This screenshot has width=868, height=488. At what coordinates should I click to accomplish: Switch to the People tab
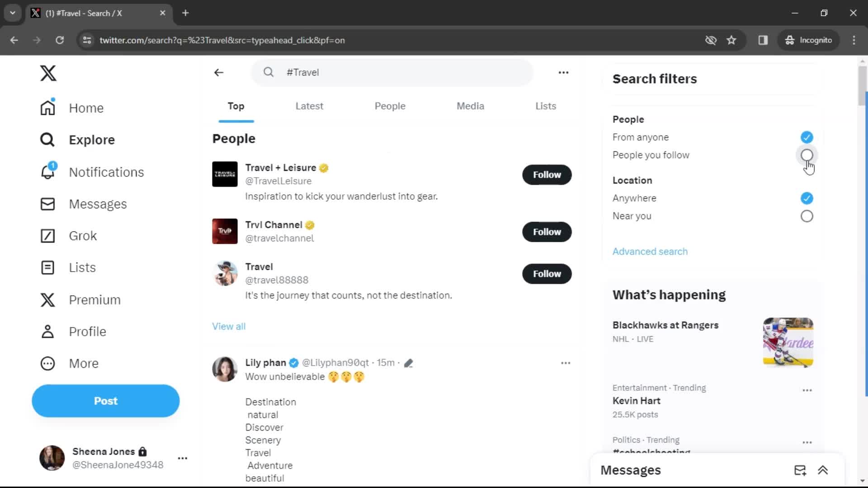pyautogui.click(x=390, y=106)
